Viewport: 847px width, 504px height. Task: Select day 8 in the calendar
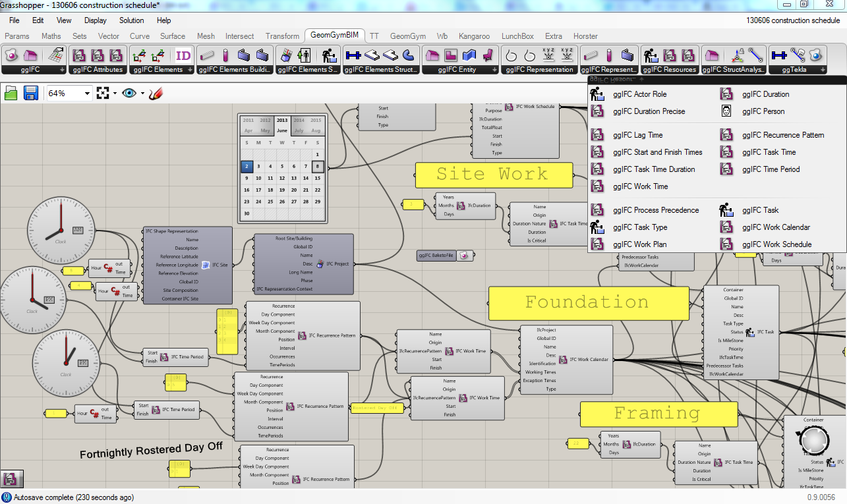tap(318, 167)
